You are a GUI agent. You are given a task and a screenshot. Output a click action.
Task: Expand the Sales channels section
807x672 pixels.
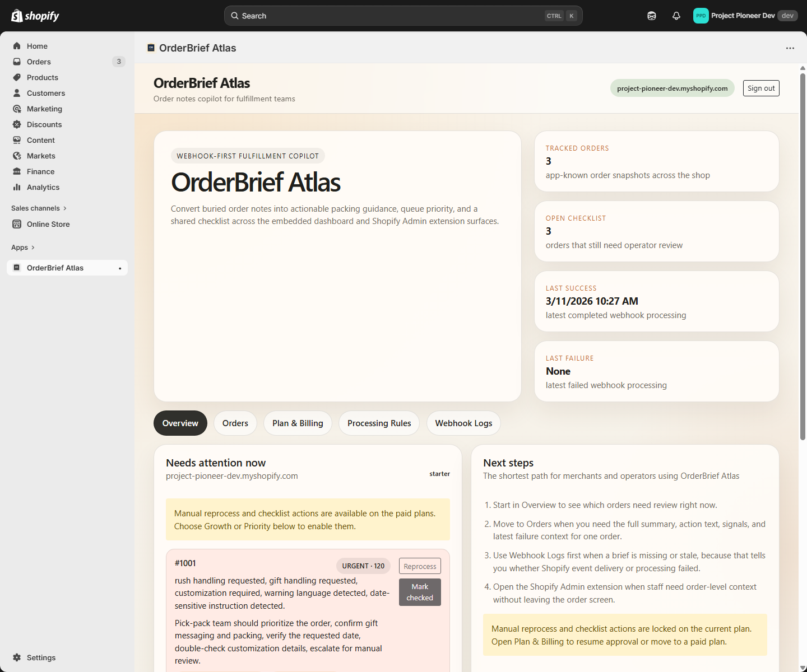[39, 208]
